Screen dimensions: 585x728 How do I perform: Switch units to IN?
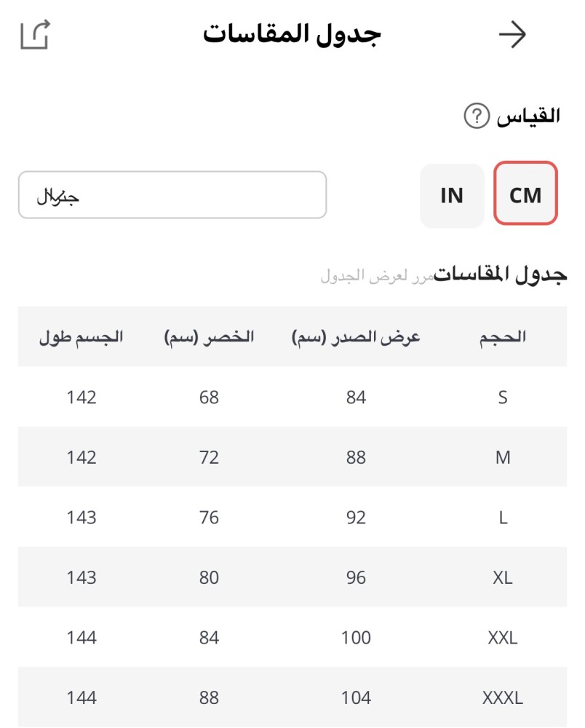452,195
